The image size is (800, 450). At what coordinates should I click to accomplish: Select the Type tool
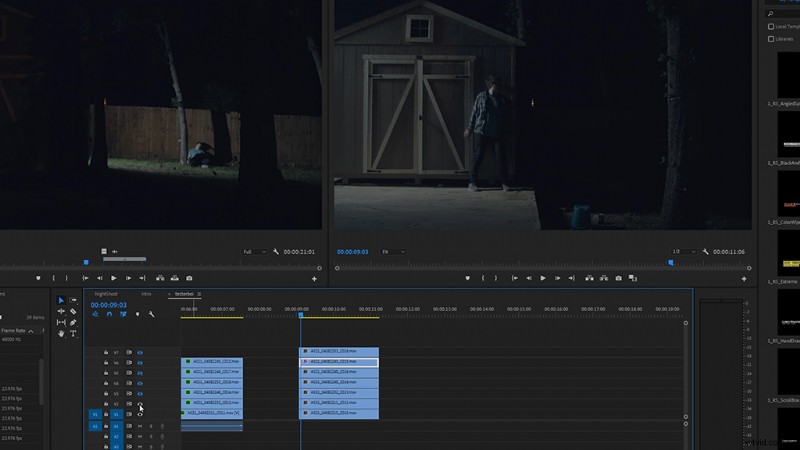point(73,334)
